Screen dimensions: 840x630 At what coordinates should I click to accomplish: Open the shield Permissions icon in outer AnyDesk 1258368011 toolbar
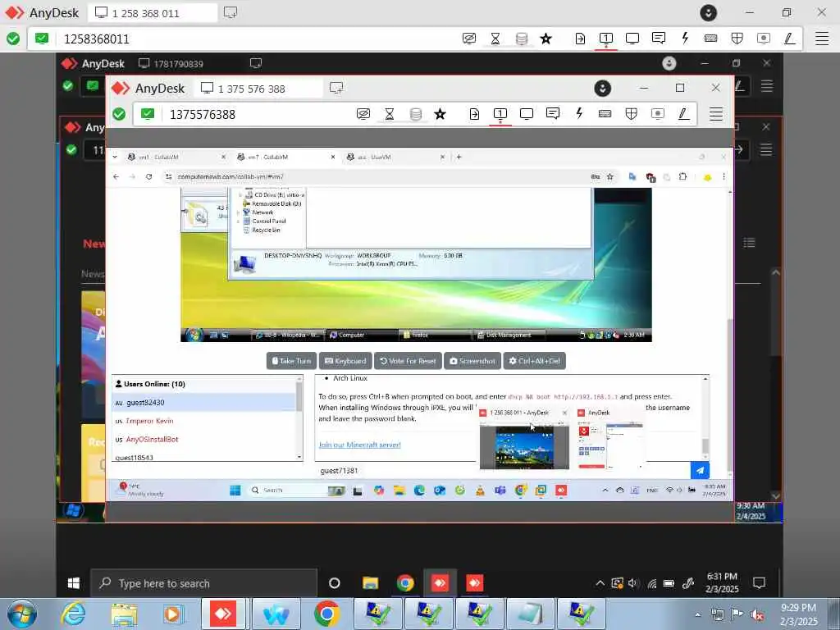737,39
